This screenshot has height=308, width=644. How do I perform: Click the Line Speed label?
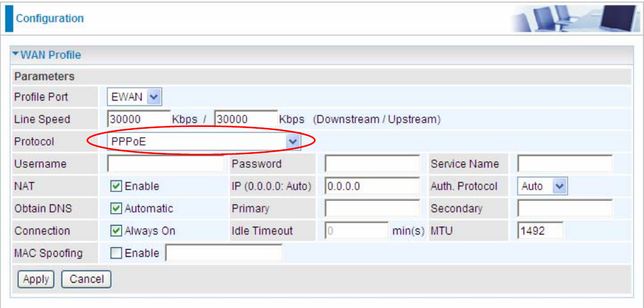(x=42, y=119)
